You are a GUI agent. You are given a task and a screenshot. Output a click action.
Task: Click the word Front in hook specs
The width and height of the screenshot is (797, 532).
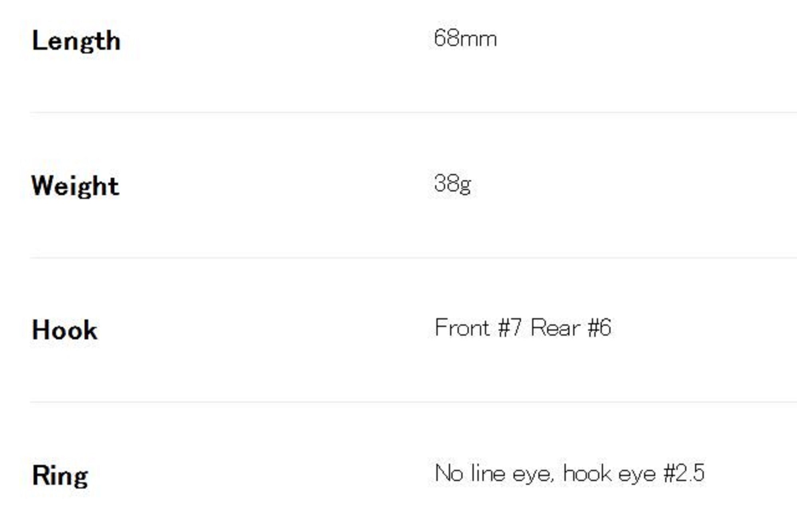point(462,328)
